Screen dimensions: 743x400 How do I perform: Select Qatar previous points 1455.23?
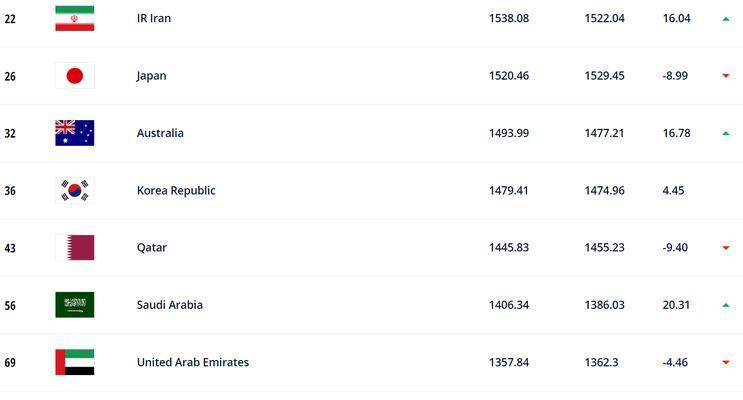[x=604, y=247]
